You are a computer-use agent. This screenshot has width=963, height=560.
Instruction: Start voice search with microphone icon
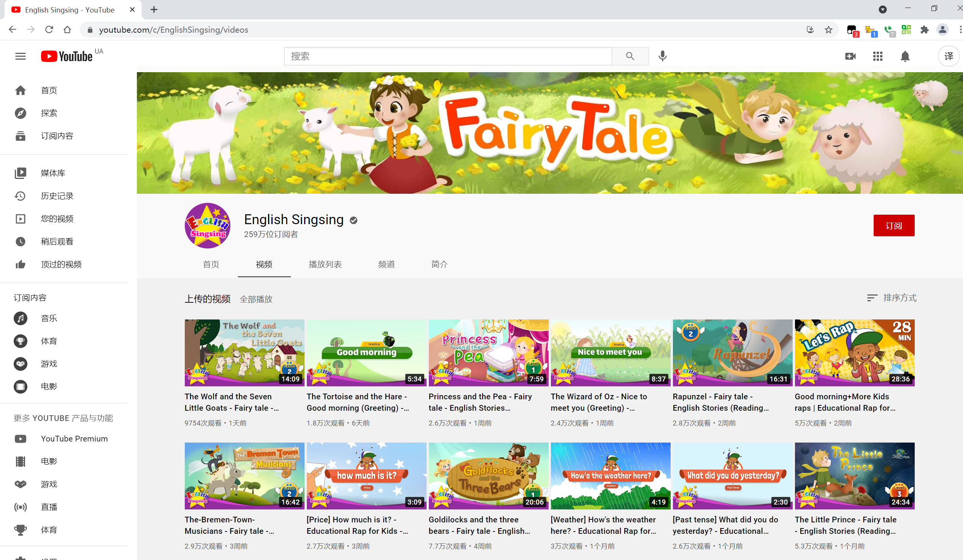pos(662,56)
